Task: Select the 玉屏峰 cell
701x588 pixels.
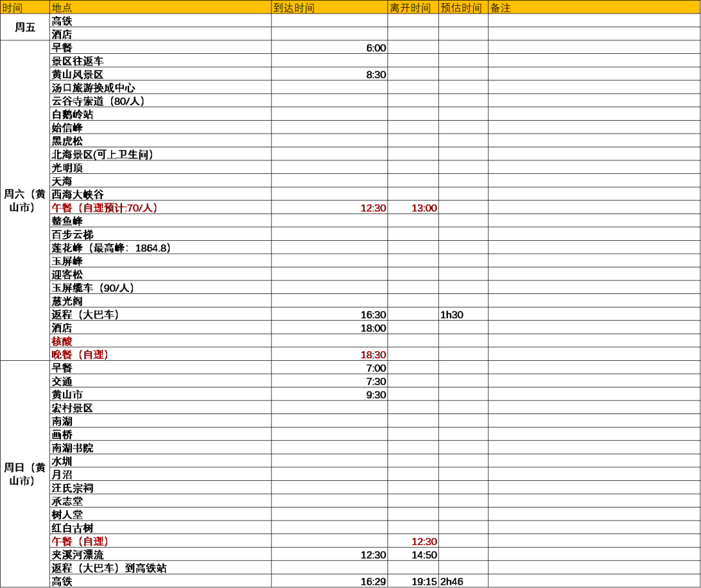Action: pos(160,261)
